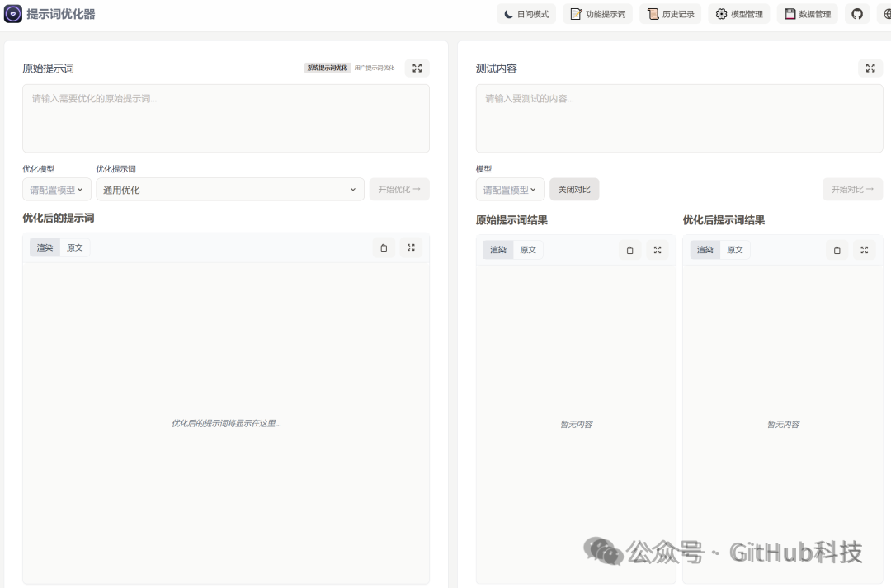Switch to 日间模式 theme
The width and height of the screenshot is (891, 588).
pyautogui.click(x=526, y=14)
